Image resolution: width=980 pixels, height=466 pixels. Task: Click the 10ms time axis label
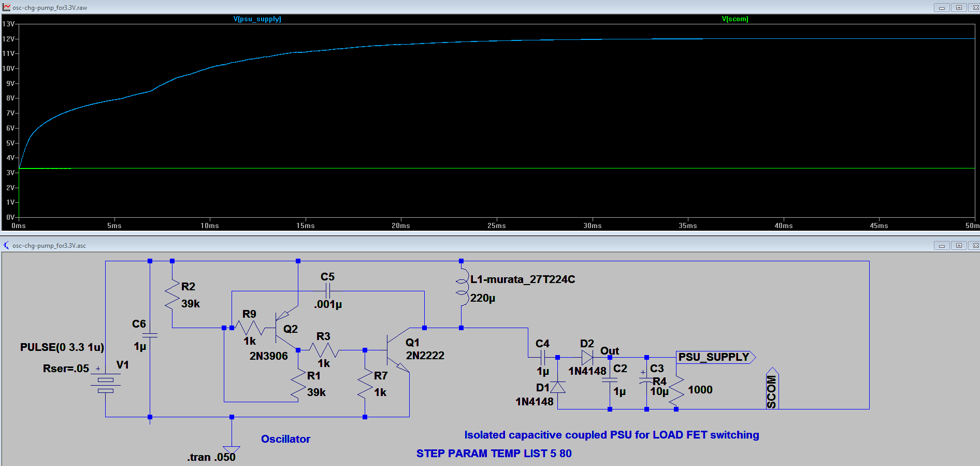210,225
